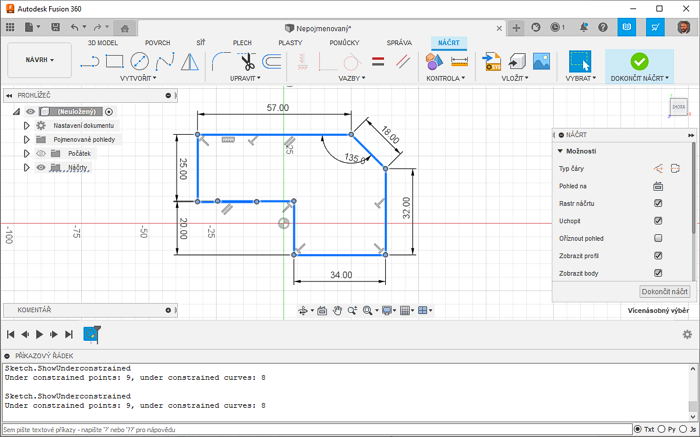Click the Home tab icon
The height and width of the screenshot is (437, 700).
[x=125, y=28]
